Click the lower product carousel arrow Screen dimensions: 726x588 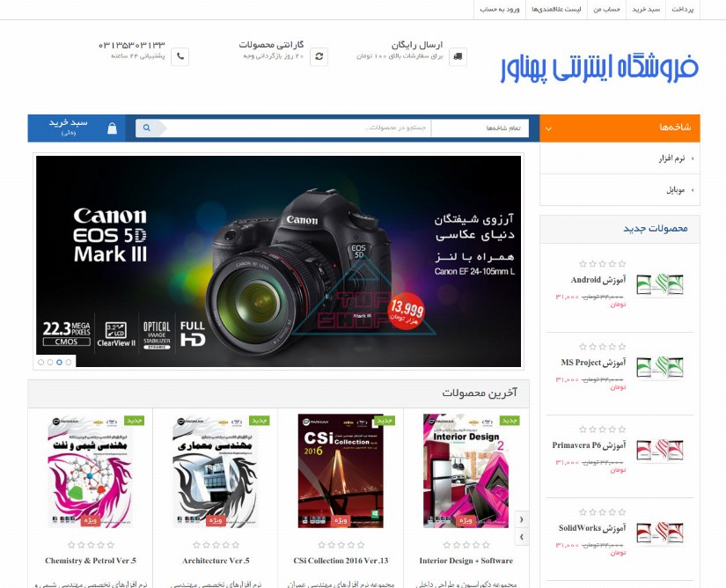(521, 537)
